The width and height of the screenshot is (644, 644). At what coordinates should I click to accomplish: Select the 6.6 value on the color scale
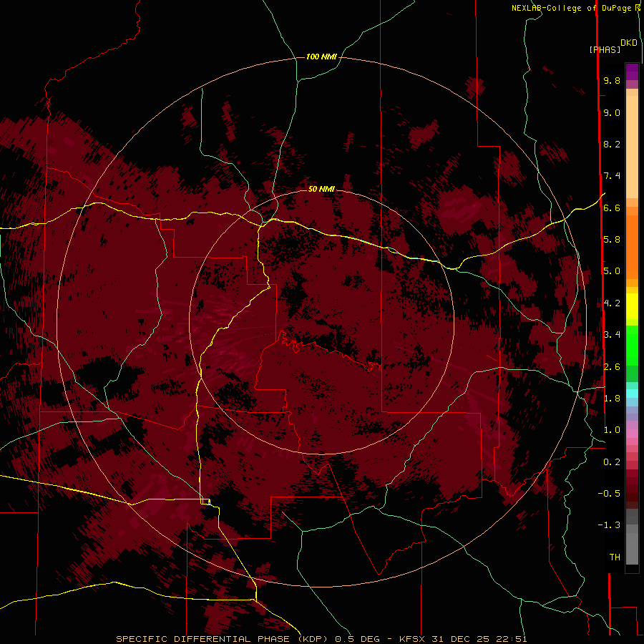612,208
